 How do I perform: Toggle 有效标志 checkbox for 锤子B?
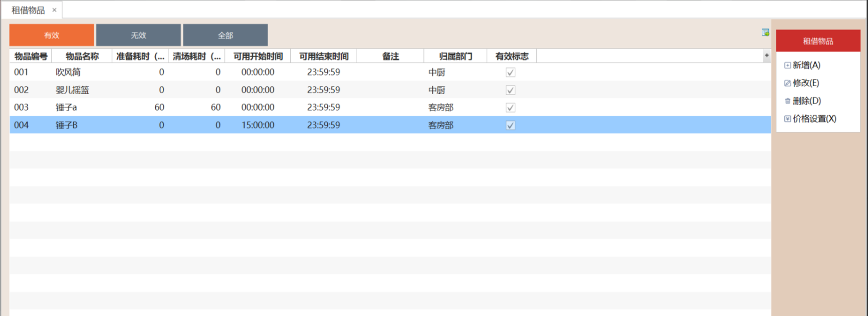click(510, 125)
